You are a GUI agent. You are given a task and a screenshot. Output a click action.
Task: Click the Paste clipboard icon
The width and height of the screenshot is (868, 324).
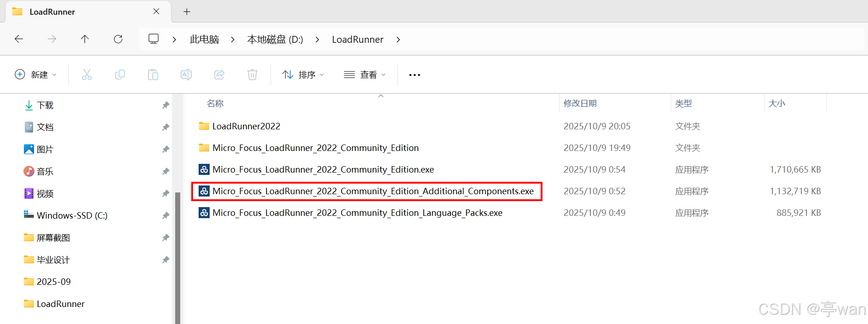point(153,75)
